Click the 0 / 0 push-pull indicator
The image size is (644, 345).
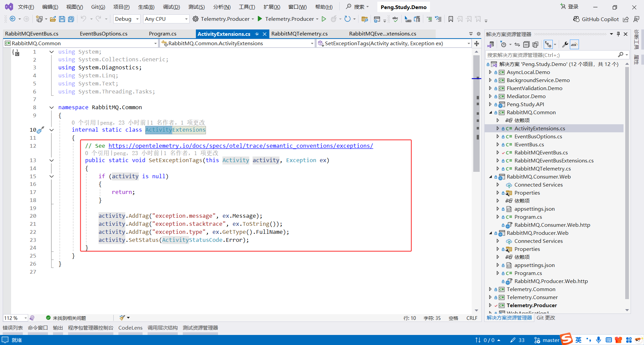tap(488, 340)
